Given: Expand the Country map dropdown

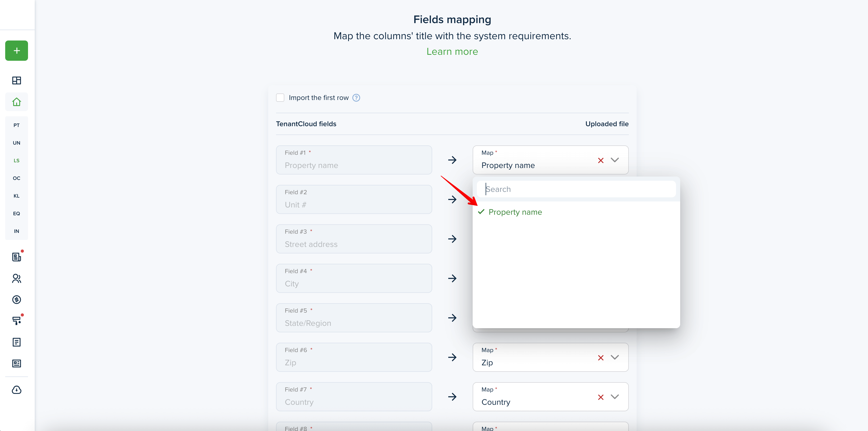Looking at the screenshot, I should pyautogui.click(x=615, y=397).
